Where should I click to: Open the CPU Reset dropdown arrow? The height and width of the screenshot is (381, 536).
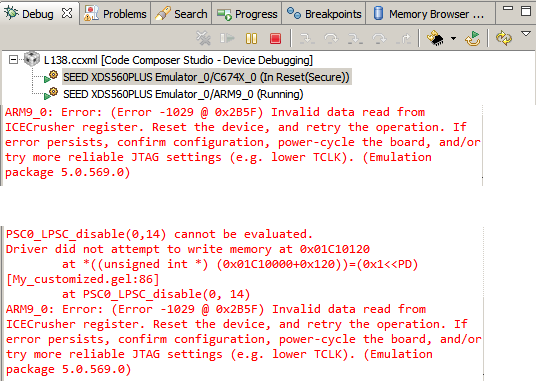453,38
